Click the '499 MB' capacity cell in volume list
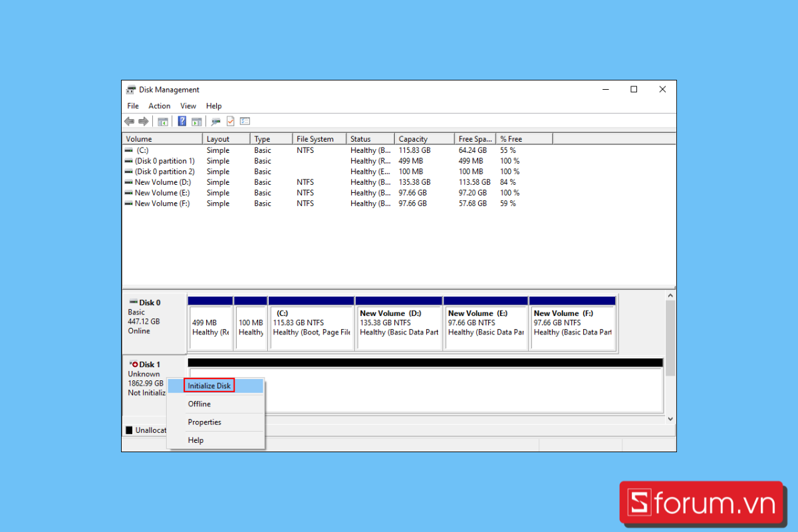The width and height of the screenshot is (798, 532). [411, 161]
